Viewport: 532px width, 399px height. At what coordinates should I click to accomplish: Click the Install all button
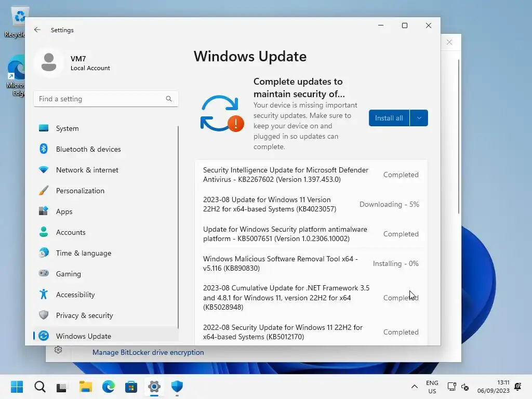point(389,118)
